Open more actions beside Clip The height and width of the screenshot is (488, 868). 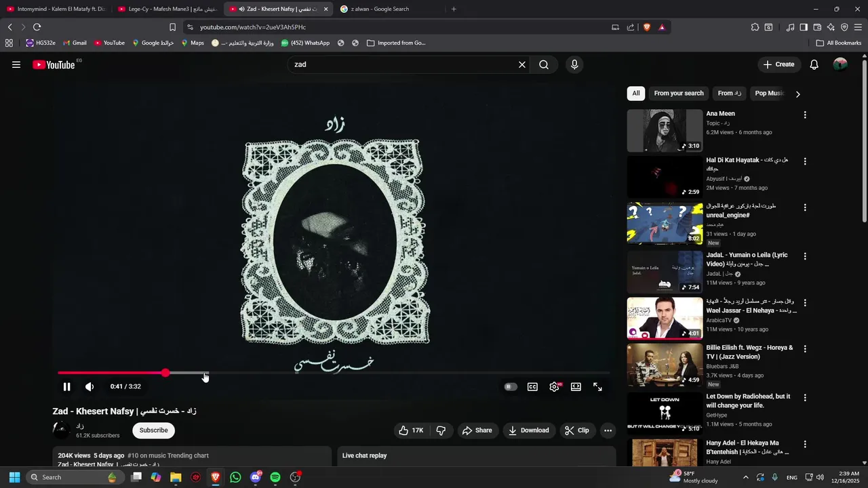(608, 430)
